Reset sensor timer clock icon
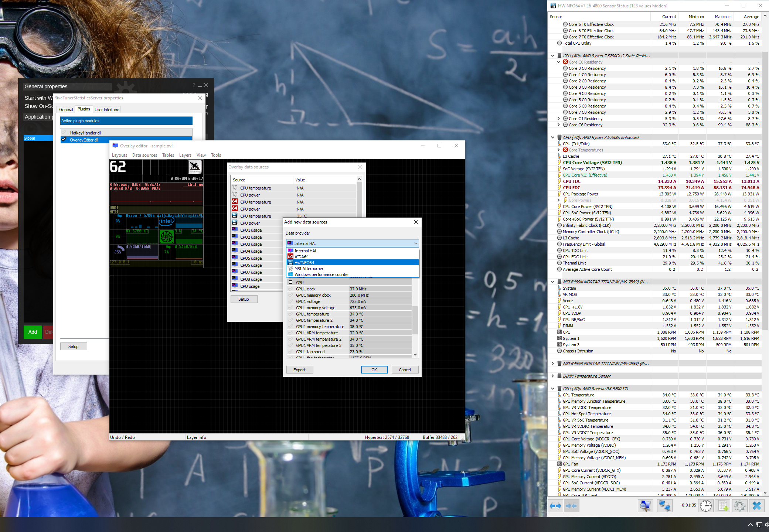Screen dimensions: 769x532 [705, 505]
